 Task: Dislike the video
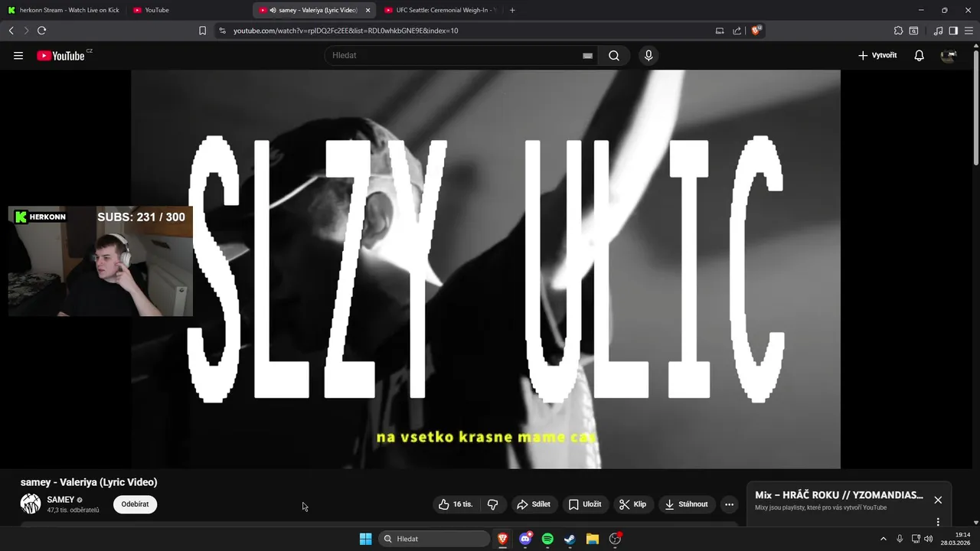[492, 504]
